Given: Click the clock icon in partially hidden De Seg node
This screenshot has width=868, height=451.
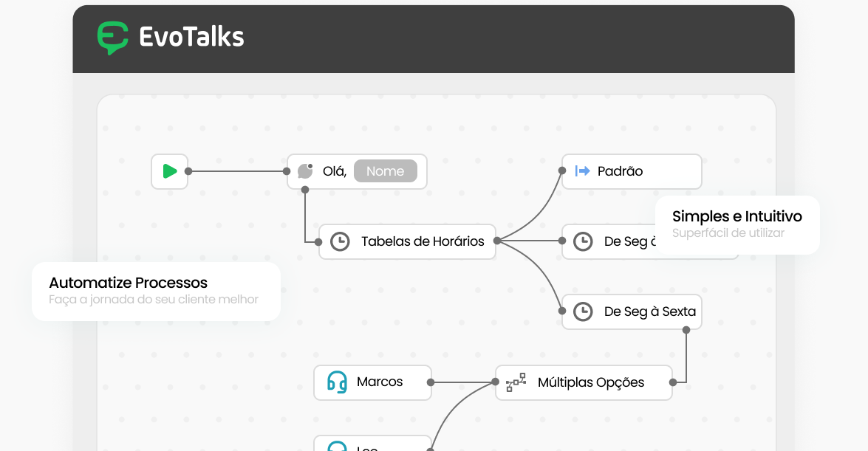Looking at the screenshot, I should coord(583,241).
